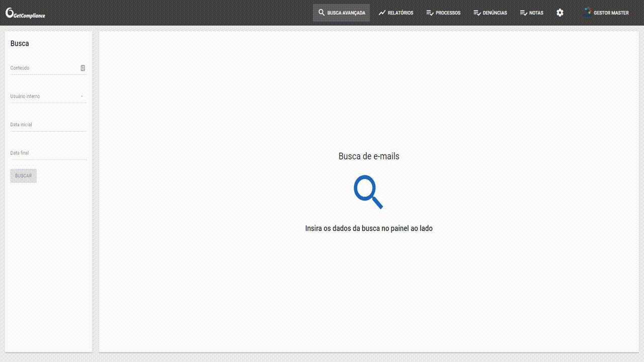This screenshot has width=644, height=362.
Task: Click the icon inside the Conteúdo field
Action: 83,68
